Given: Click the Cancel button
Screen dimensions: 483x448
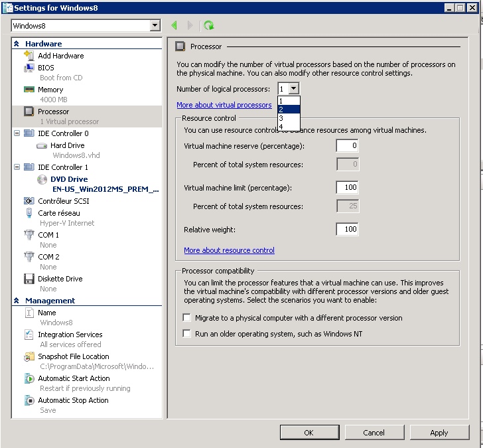Looking at the screenshot, I should tap(374, 433).
